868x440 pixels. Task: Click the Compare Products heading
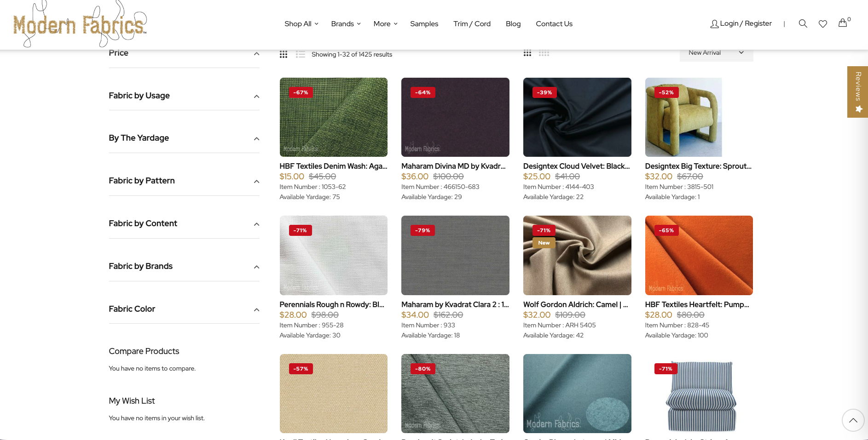144,351
